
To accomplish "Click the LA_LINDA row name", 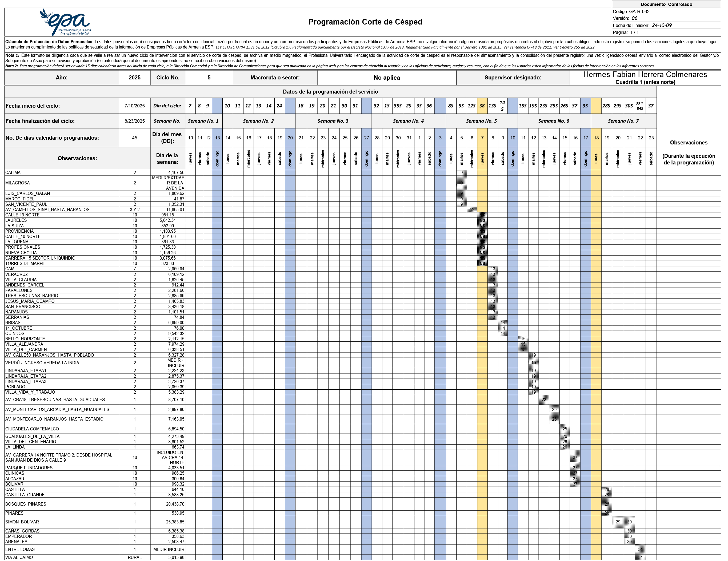I will click(15, 447).
